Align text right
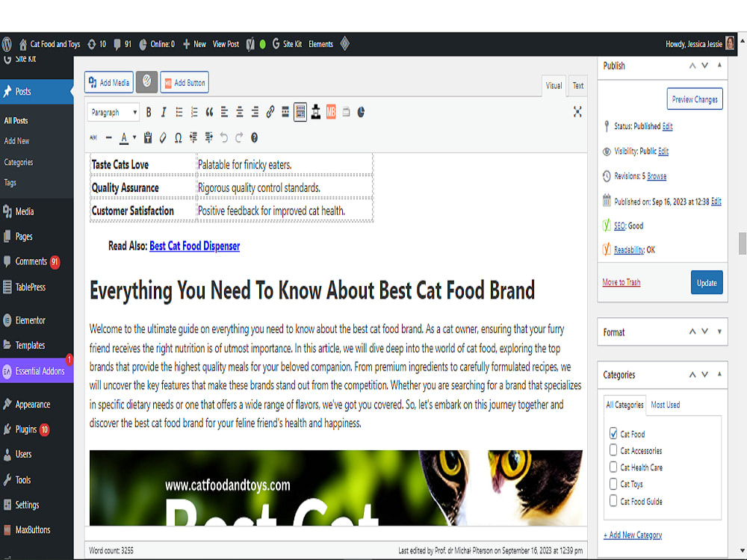This screenshot has width=747, height=560. coord(255,113)
